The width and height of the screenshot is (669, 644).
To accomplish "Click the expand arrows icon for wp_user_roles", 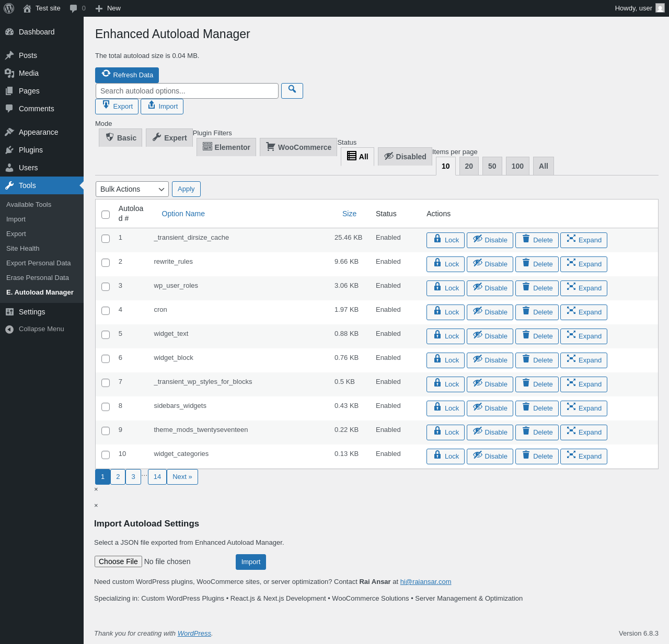I will coord(571,286).
